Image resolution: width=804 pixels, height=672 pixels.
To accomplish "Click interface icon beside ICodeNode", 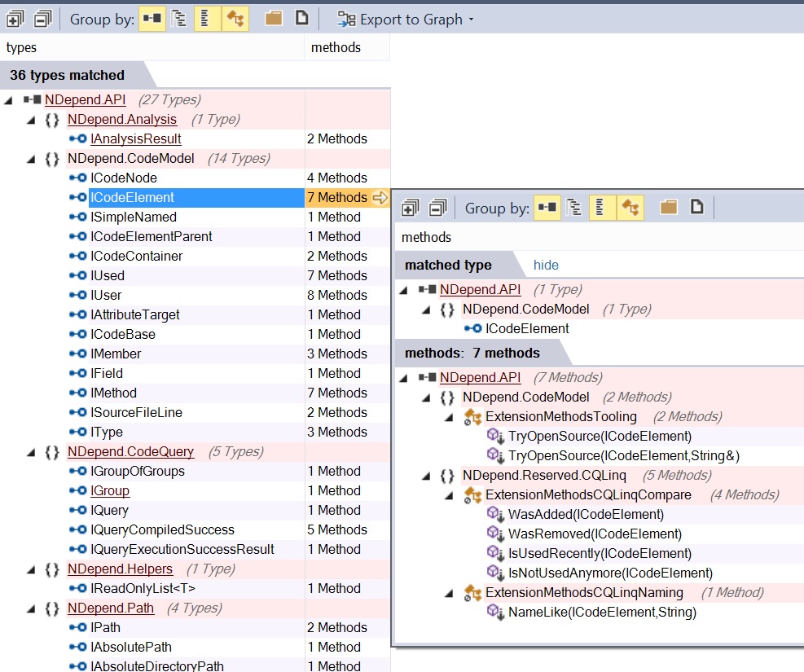I will pyautogui.click(x=78, y=178).
